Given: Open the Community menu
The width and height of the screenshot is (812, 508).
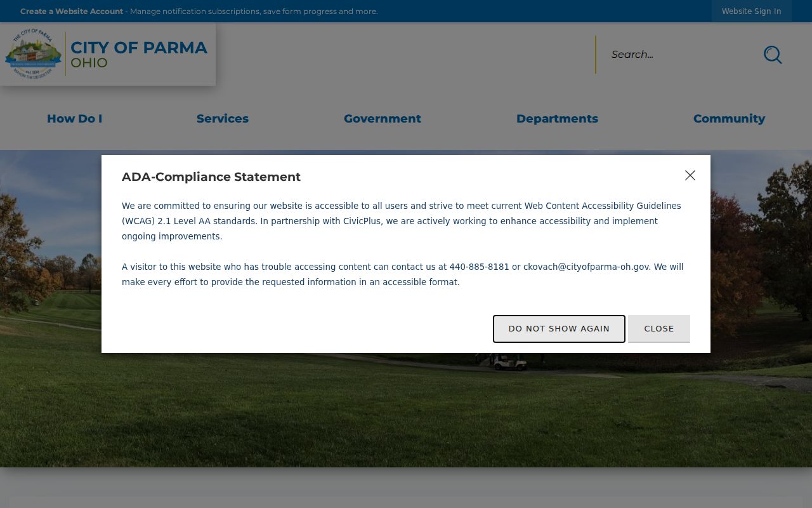Looking at the screenshot, I should pos(729,119).
